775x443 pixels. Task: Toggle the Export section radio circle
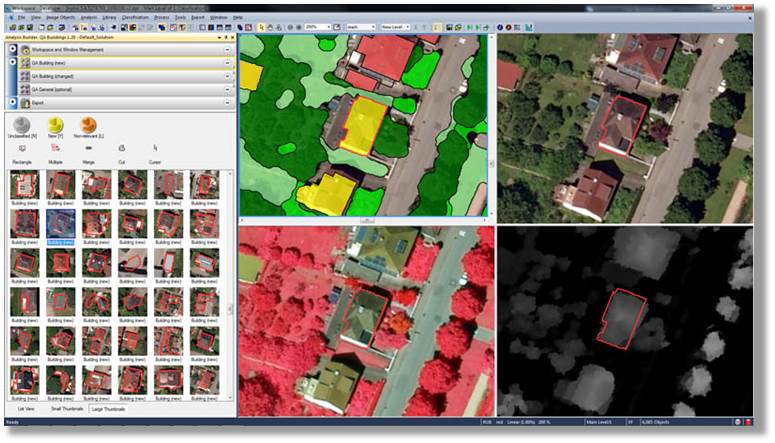pos(13,102)
